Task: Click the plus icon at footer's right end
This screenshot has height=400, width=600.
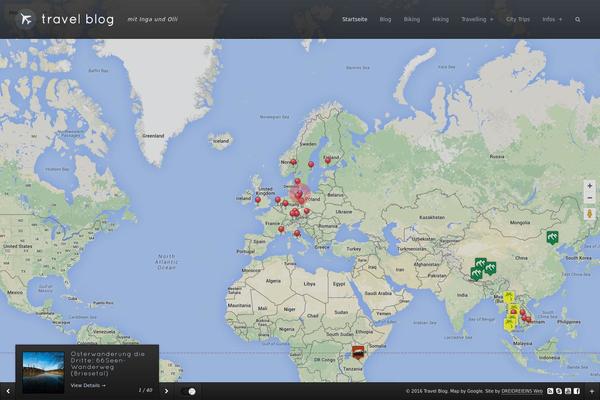Action: pyautogui.click(x=592, y=391)
